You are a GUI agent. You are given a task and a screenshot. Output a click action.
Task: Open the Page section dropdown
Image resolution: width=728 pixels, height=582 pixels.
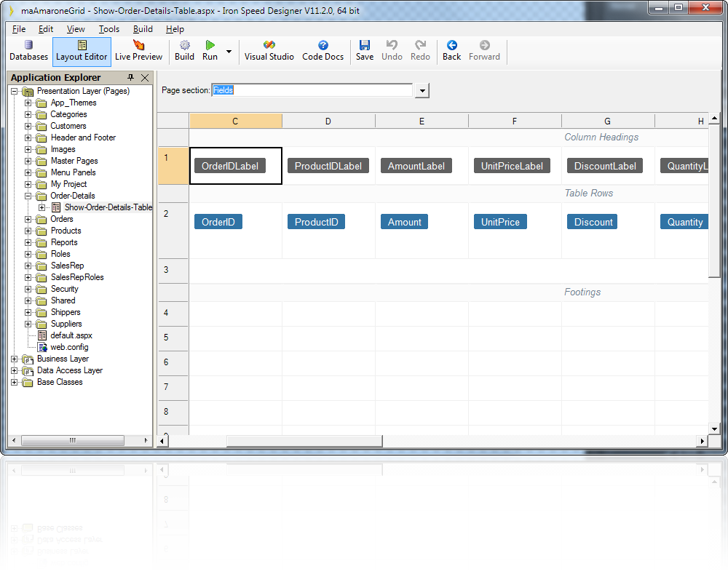pos(421,89)
